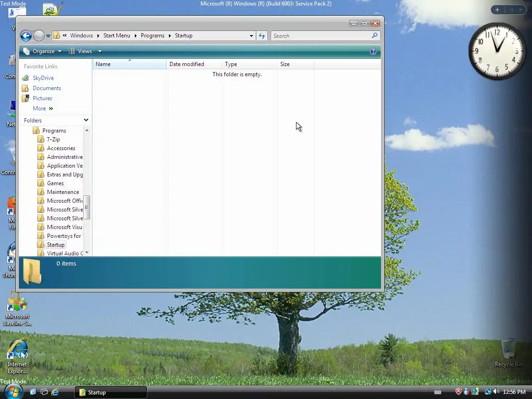Image resolution: width=532 pixels, height=399 pixels.
Task: Click the folder tree scrollbar thumb
Action: [86, 207]
